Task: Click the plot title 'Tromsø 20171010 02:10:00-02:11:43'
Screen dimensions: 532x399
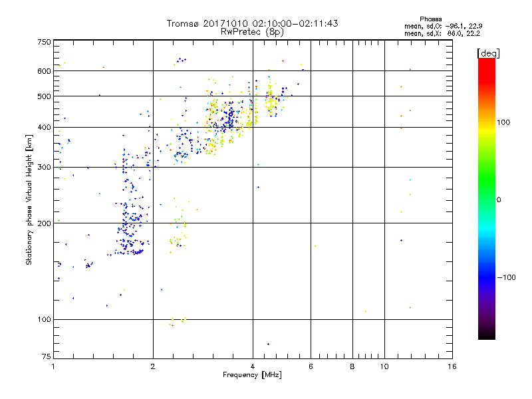Action: click(x=252, y=23)
